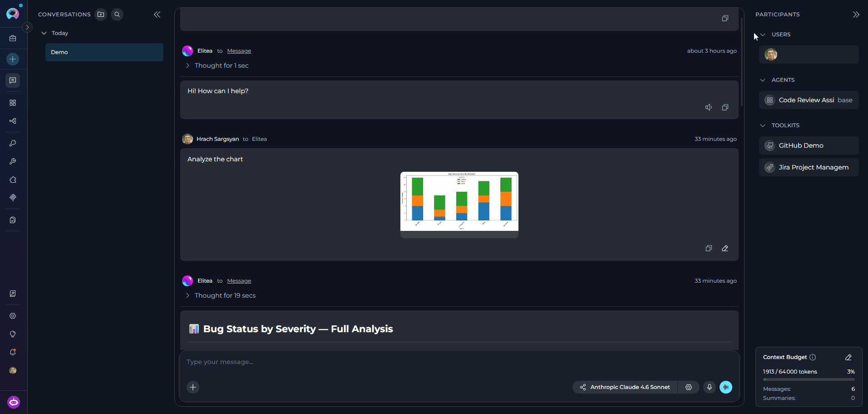Play audio of 'Hi! How can I help?'
Screen dimensions: 868x414
click(x=709, y=107)
